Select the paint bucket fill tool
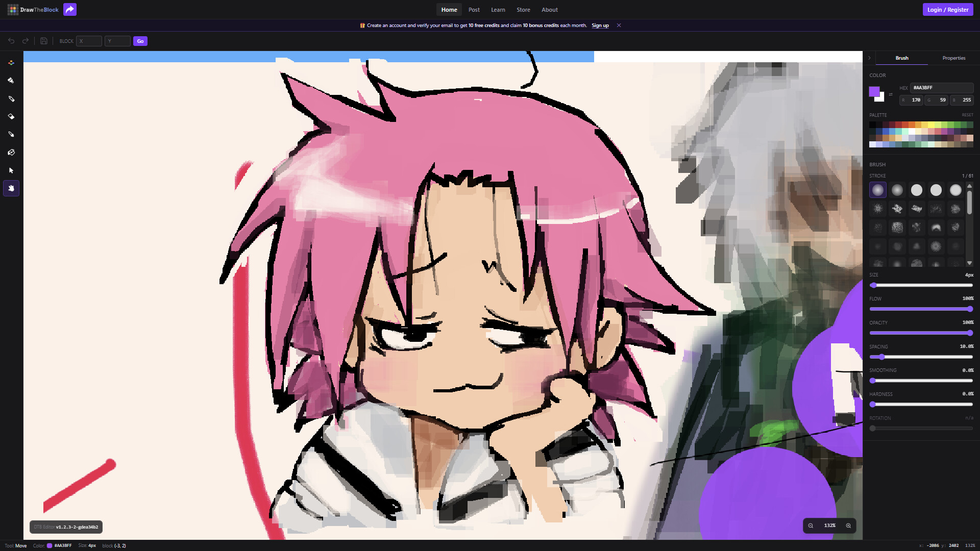This screenshot has height=551, width=980. click(11, 152)
